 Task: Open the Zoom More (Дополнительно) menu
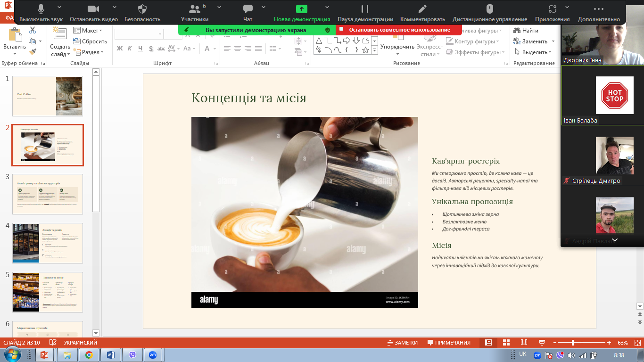598,9
